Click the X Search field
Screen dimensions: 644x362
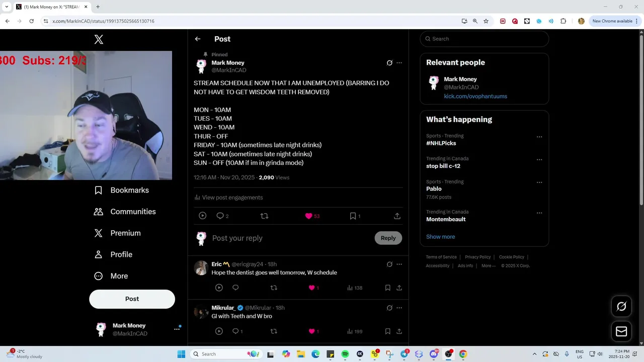click(x=484, y=39)
